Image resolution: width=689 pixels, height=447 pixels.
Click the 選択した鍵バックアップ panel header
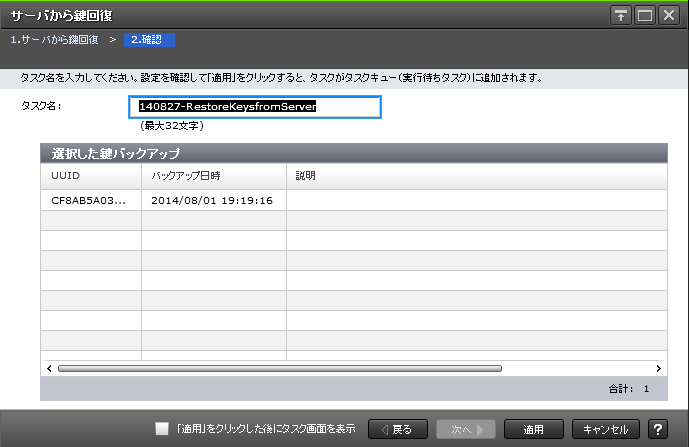coord(354,153)
